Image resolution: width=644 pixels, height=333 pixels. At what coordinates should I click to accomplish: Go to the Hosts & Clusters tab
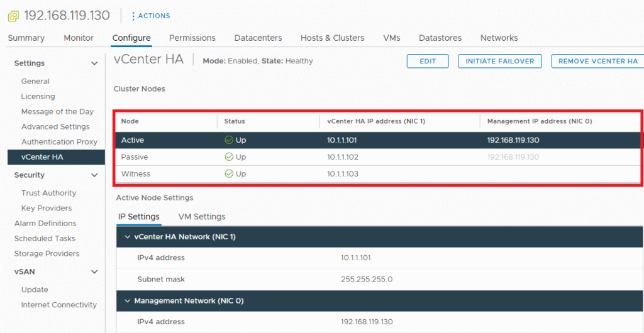[332, 38]
